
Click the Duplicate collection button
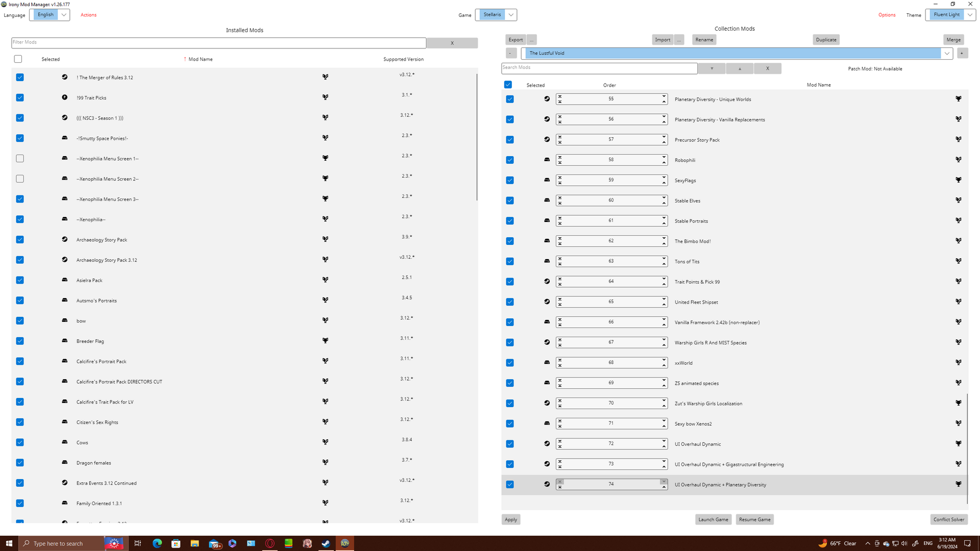[826, 40]
